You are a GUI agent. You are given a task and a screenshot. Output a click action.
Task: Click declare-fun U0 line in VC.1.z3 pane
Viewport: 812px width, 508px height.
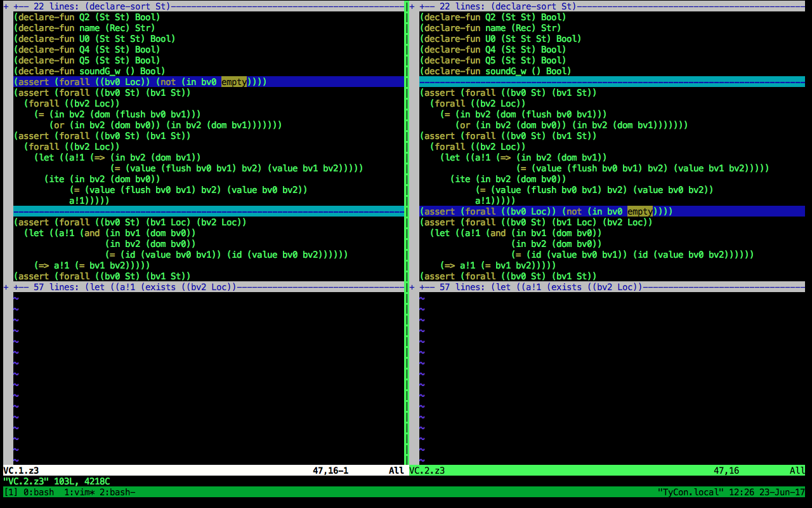click(95, 39)
